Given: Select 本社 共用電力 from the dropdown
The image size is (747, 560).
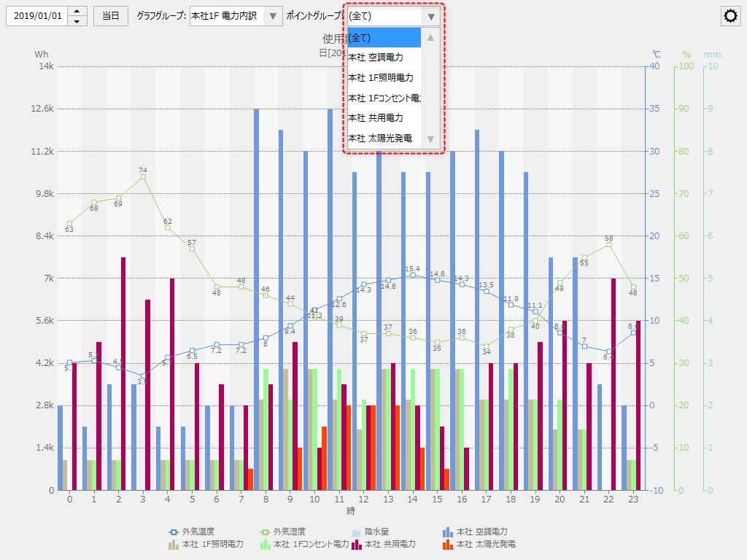Looking at the screenshot, I should pyautogui.click(x=384, y=117).
